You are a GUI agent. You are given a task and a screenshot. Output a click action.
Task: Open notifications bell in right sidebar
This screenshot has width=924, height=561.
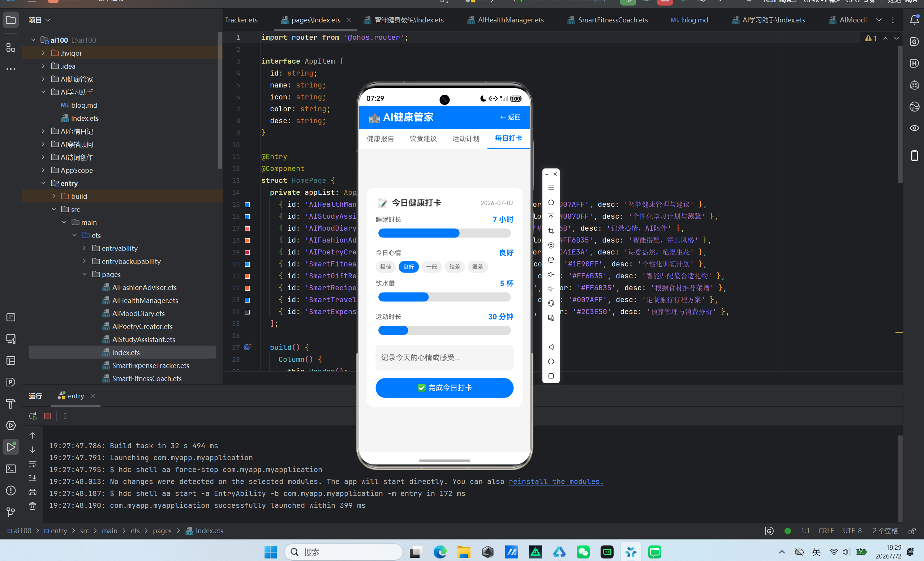pos(915,20)
